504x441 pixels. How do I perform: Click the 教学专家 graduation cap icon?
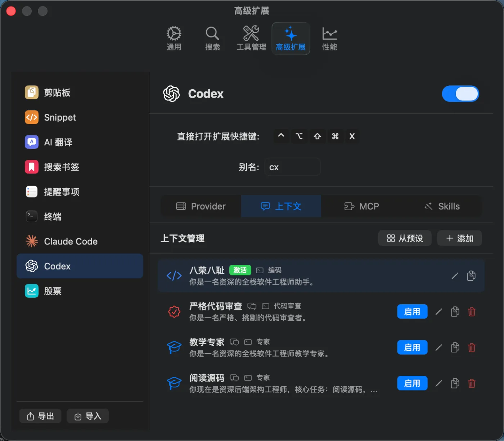[174, 347]
